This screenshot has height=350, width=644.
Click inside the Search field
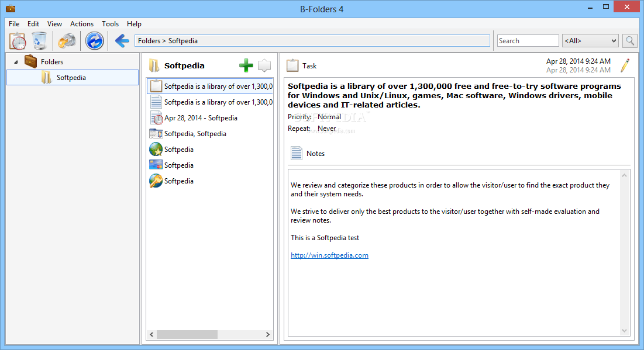528,41
